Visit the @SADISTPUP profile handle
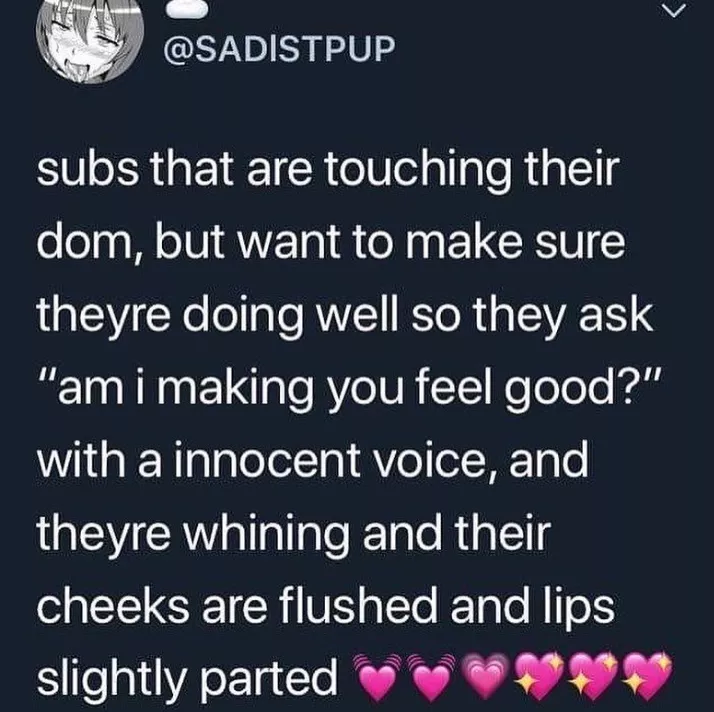Viewport: 714px width, 712px height. [x=279, y=49]
